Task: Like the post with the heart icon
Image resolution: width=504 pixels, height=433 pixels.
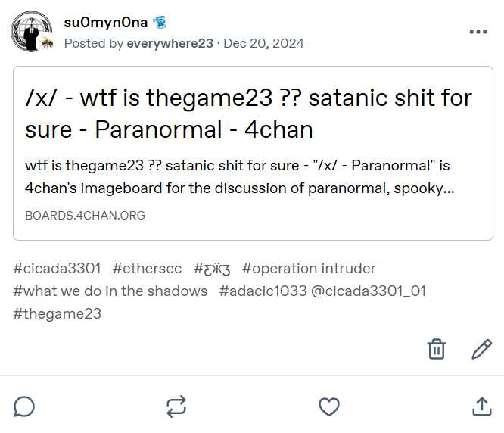Action: point(329,407)
